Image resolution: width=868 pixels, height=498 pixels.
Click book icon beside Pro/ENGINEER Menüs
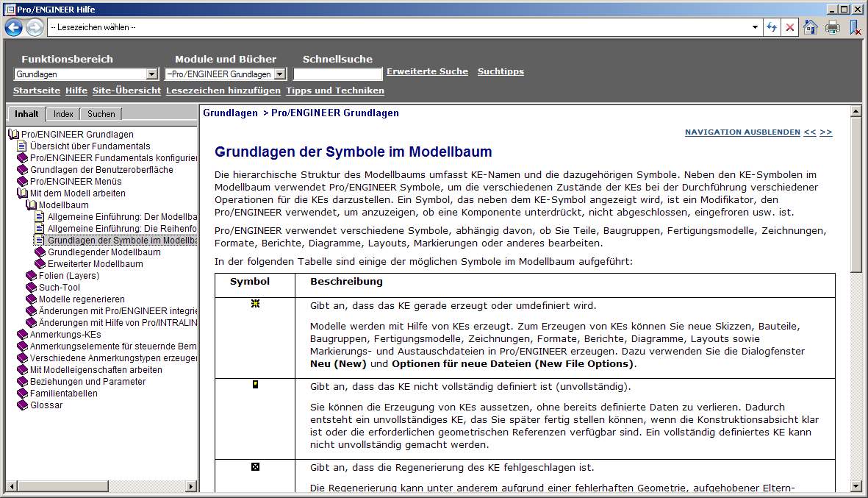(23, 181)
